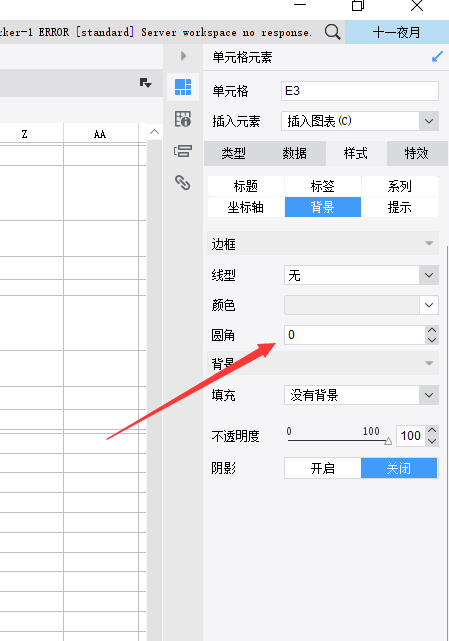This screenshot has width=449, height=641.
Task: Click the opacity value field showing 100
Action: click(411, 436)
